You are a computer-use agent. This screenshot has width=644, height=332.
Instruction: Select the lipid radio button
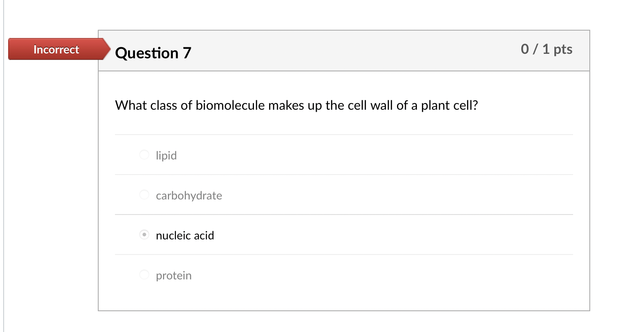pyautogui.click(x=144, y=155)
